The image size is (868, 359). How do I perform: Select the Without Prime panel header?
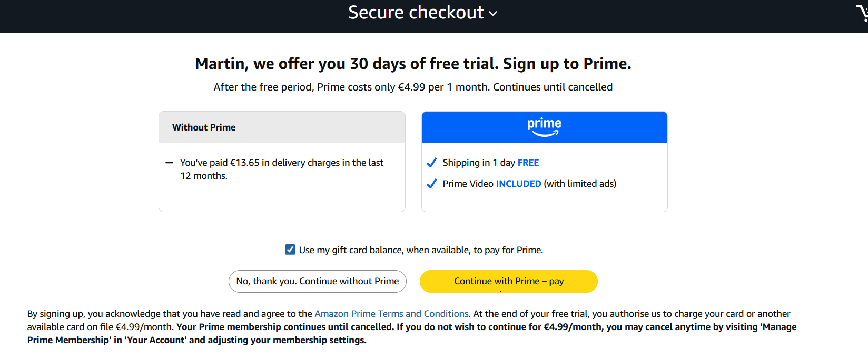click(x=282, y=127)
